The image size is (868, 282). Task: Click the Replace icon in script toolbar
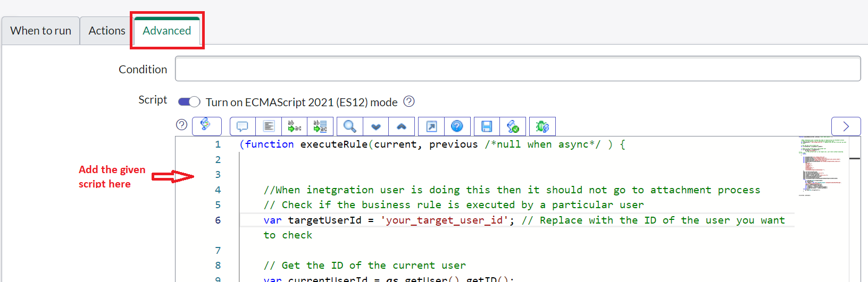pos(294,126)
